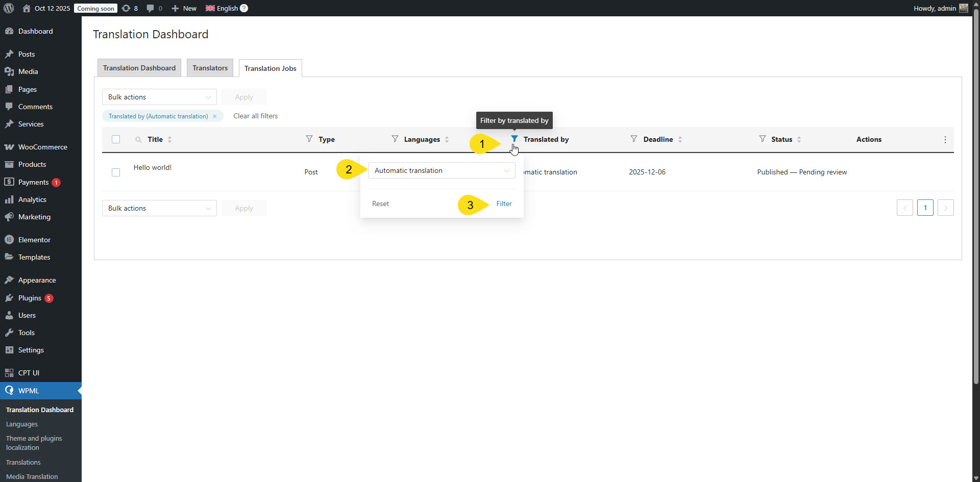
Task: Open WooCommerce in the sidebar menu
Action: (42, 147)
